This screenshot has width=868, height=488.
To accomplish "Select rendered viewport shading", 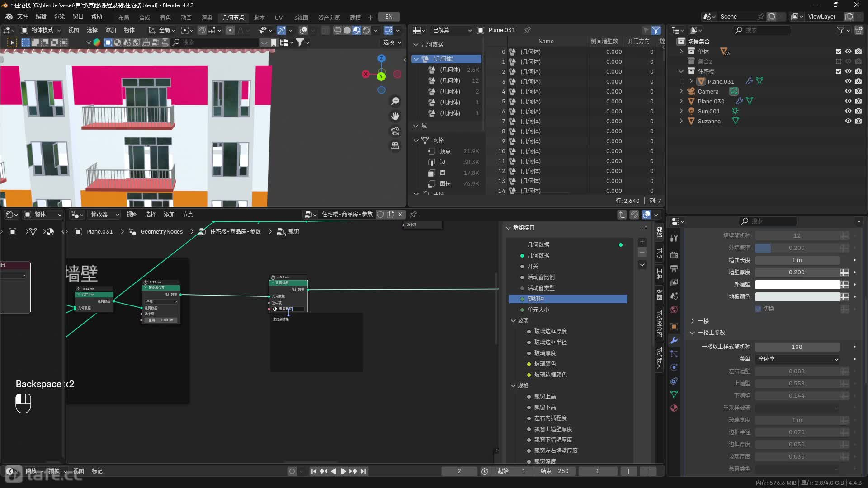I will [x=366, y=30].
